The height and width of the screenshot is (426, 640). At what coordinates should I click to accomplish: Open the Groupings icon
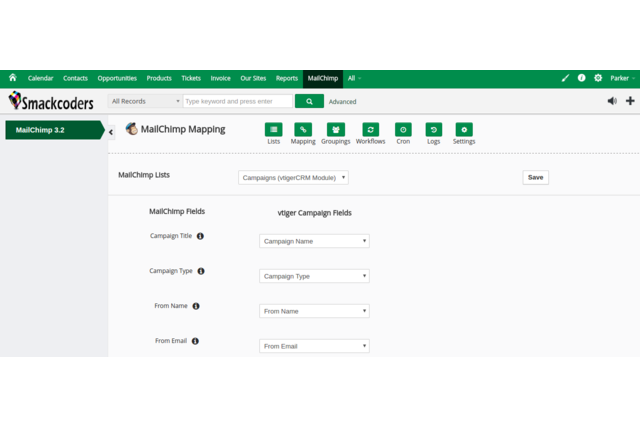click(336, 130)
